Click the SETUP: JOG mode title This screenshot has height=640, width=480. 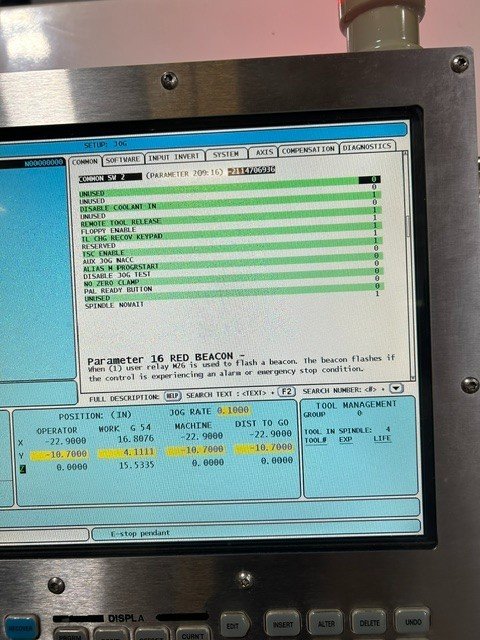point(106,144)
